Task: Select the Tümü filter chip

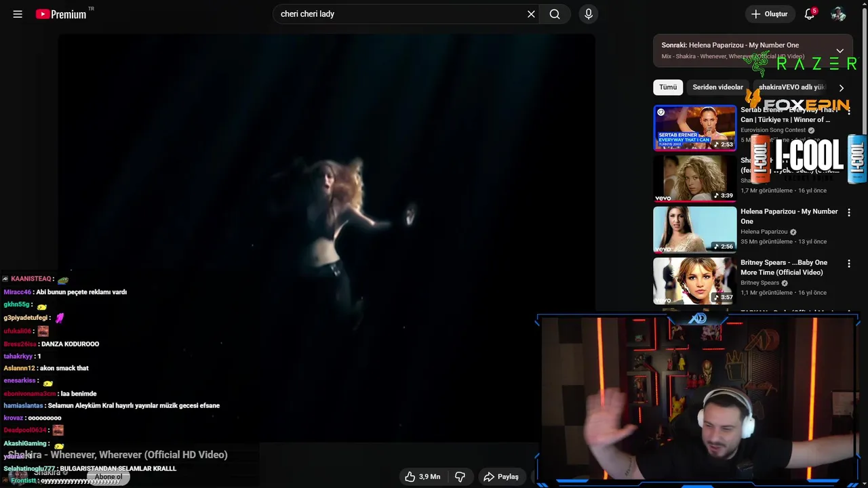Action: [668, 87]
